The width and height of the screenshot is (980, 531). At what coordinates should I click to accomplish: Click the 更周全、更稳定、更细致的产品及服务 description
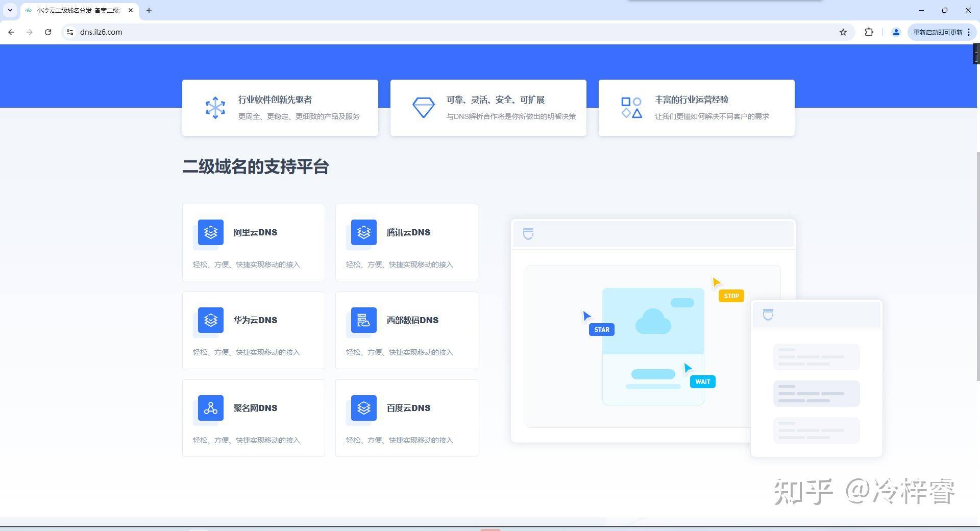pyautogui.click(x=299, y=116)
